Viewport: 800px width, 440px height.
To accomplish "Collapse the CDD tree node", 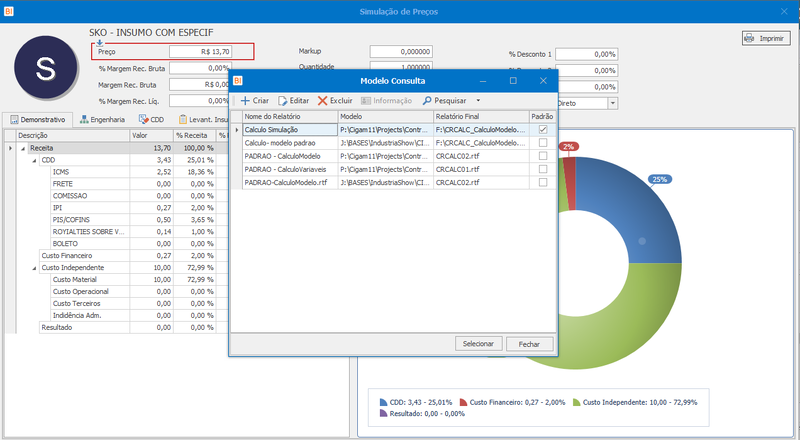I will (x=35, y=160).
